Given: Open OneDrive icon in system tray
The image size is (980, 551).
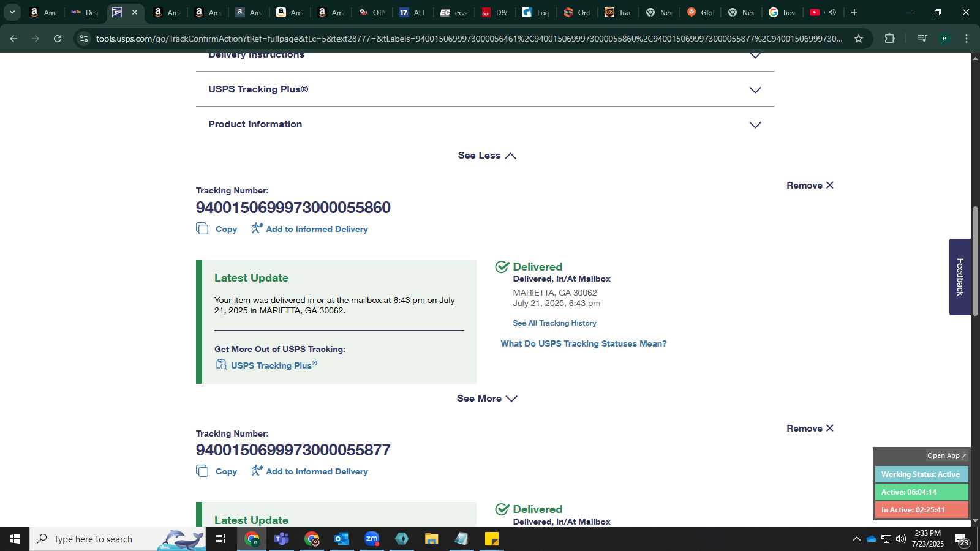Looking at the screenshot, I should (872, 539).
